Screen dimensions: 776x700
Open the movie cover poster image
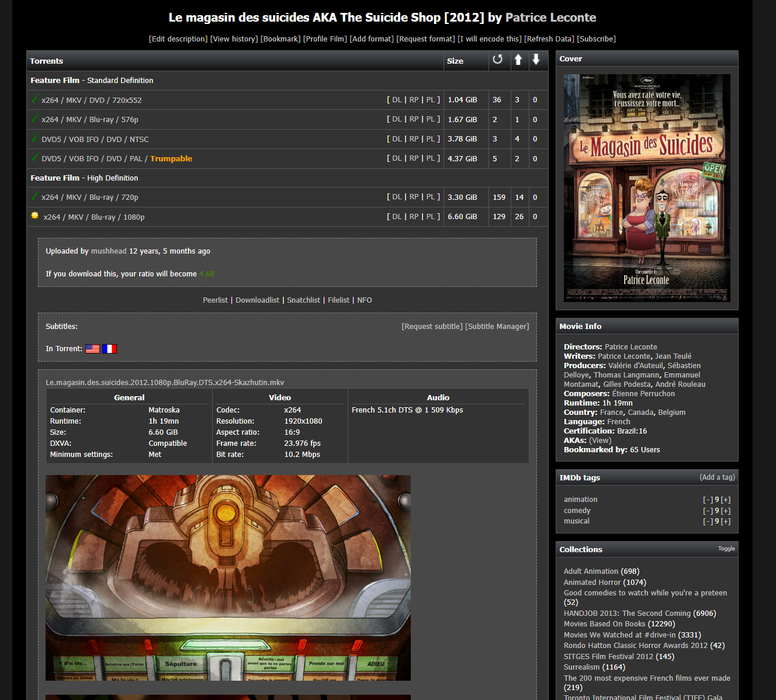point(647,188)
